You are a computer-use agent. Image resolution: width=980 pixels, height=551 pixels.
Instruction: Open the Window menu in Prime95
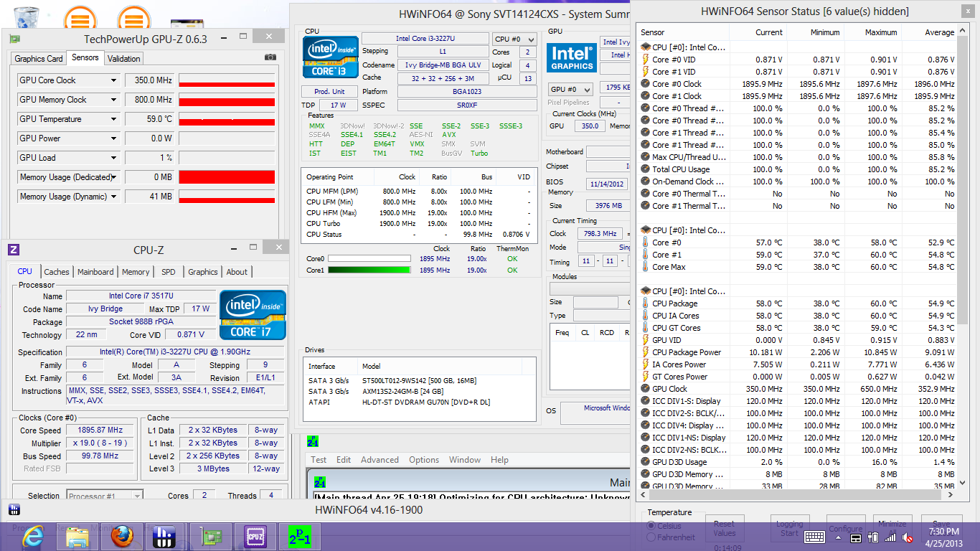point(465,460)
